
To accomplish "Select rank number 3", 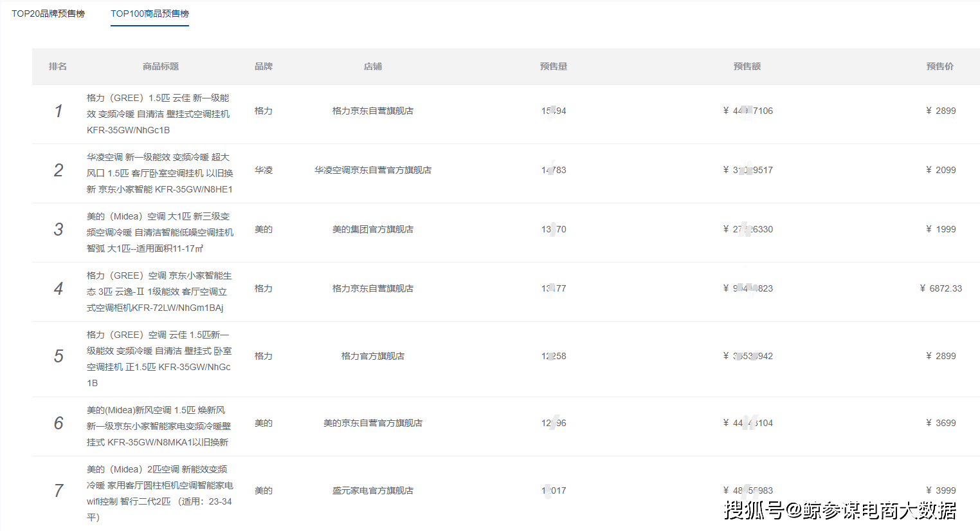I will [59, 230].
